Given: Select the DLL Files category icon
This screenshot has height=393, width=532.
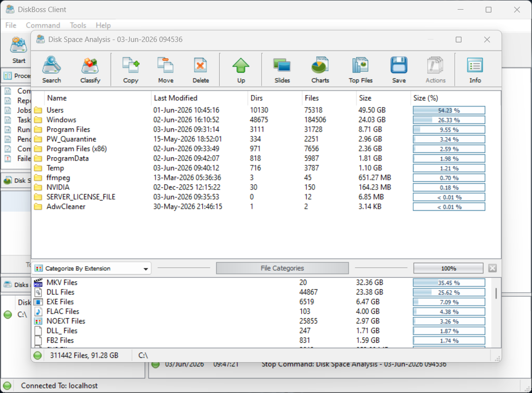Looking at the screenshot, I should tap(38, 292).
